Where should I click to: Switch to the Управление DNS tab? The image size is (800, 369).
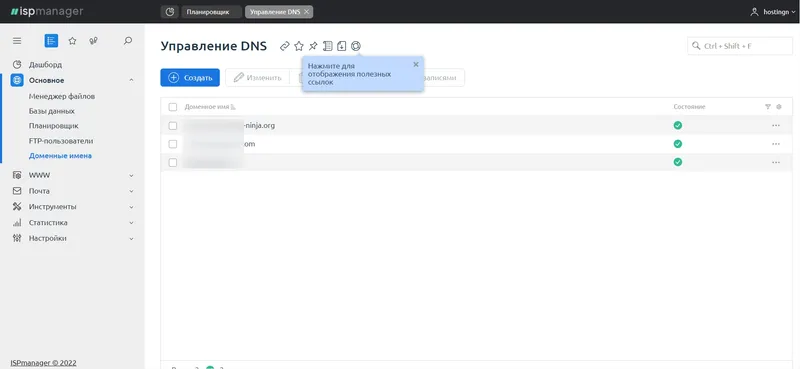pyautogui.click(x=275, y=12)
